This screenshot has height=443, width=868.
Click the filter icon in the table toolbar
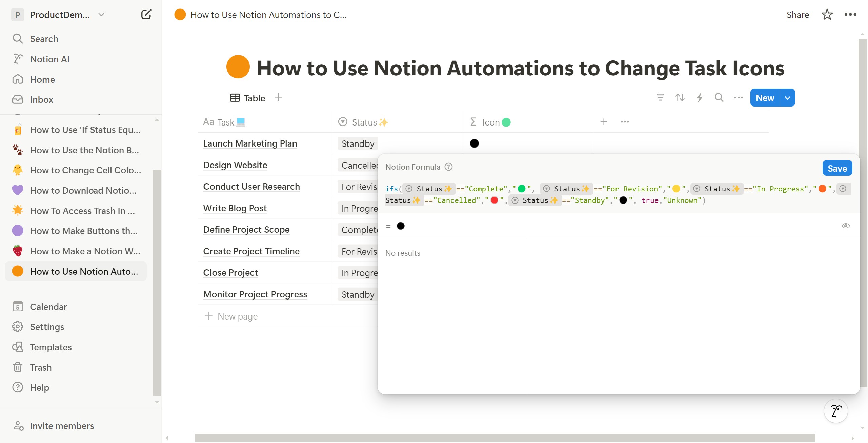(660, 98)
